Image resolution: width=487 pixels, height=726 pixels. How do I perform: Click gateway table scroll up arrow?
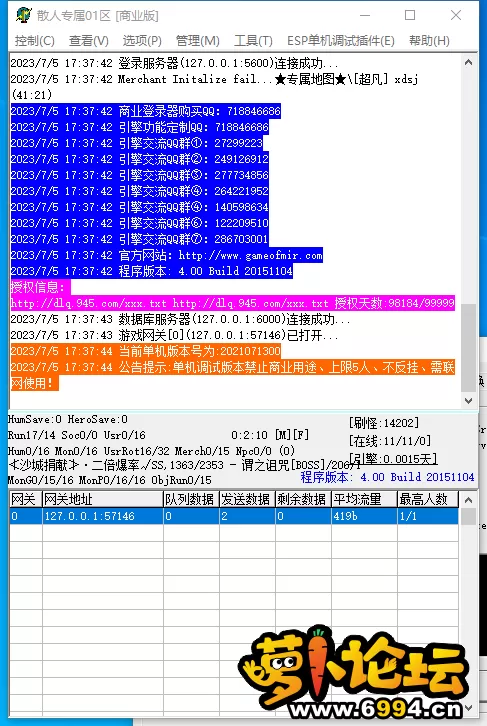(468, 500)
